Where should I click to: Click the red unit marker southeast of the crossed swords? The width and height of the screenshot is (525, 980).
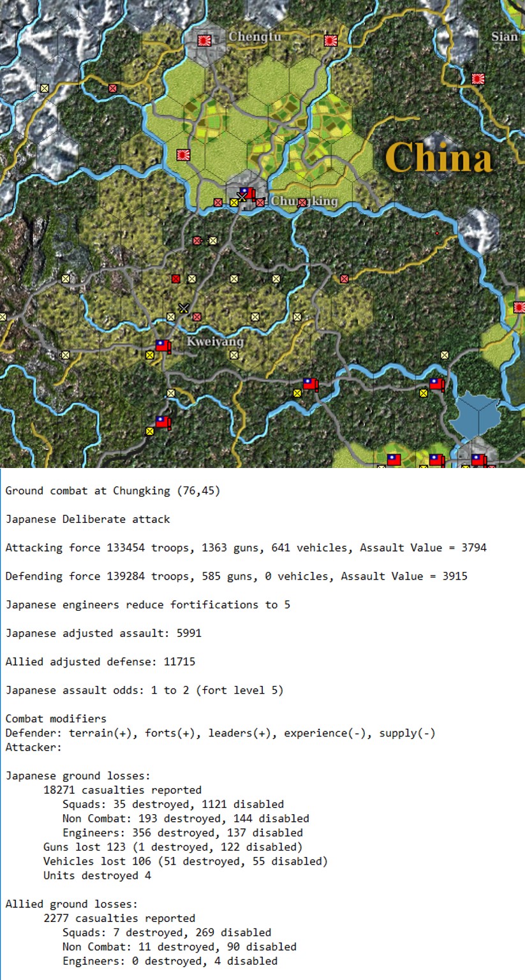click(197, 317)
